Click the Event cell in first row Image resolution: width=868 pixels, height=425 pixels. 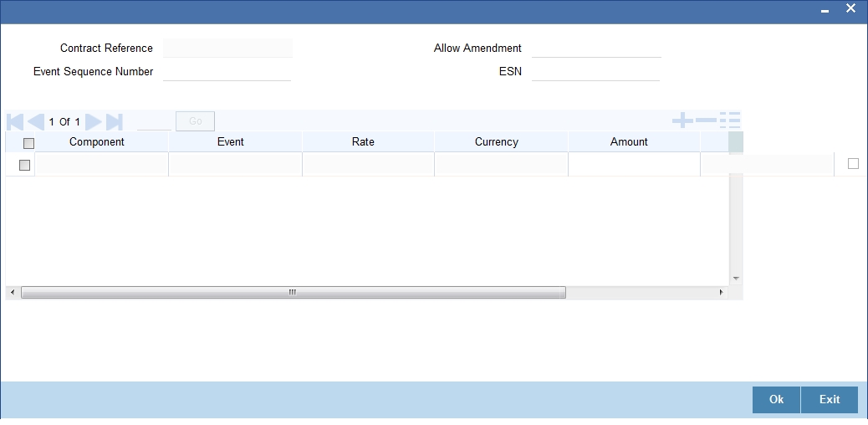(x=235, y=165)
